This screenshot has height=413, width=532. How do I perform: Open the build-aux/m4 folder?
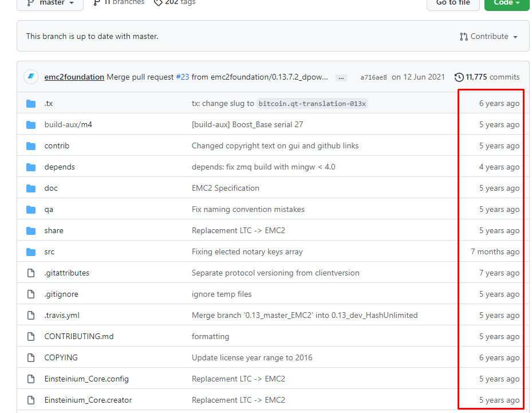point(68,124)
